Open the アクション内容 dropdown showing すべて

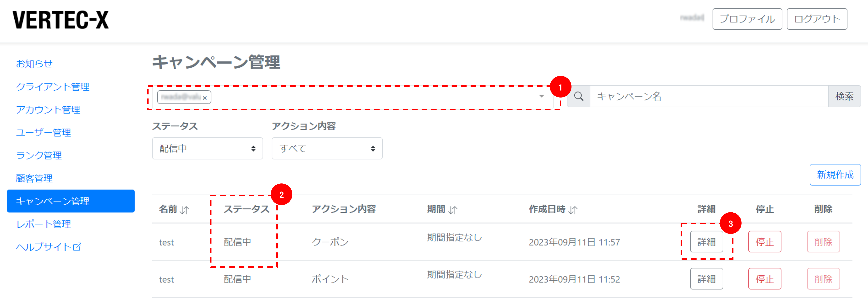pos(327,148)
